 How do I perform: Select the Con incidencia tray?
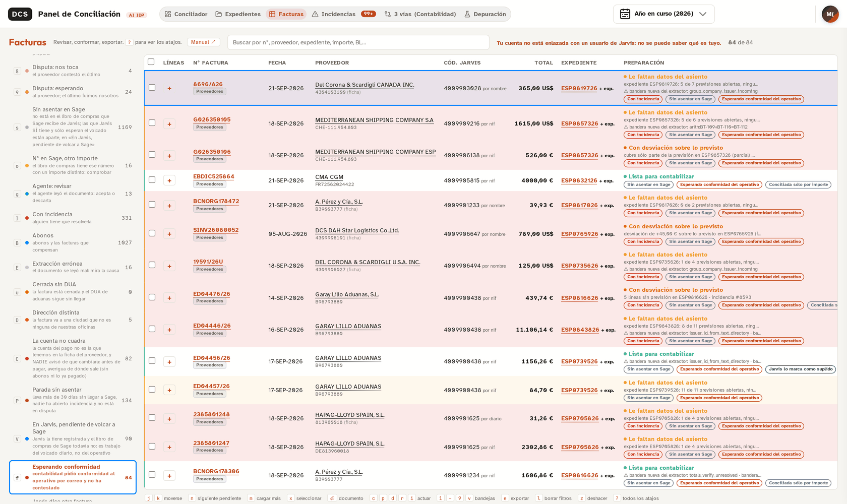click(x=73, y=218)
